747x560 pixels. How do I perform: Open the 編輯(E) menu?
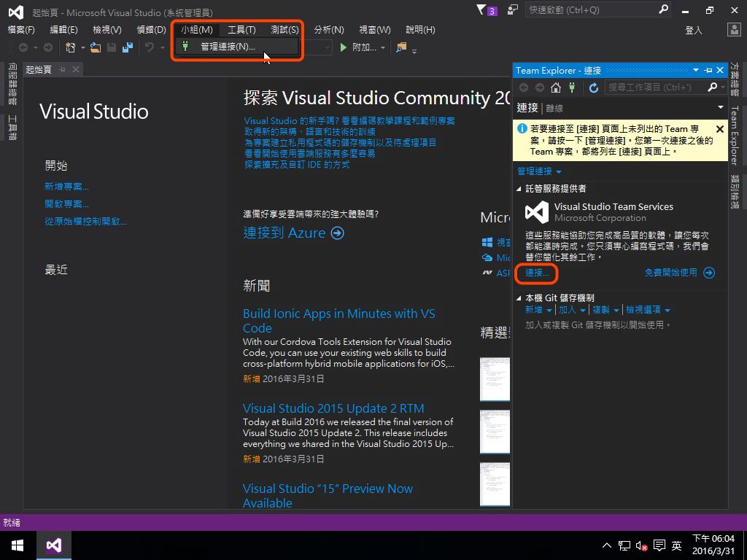click(64, 29)
